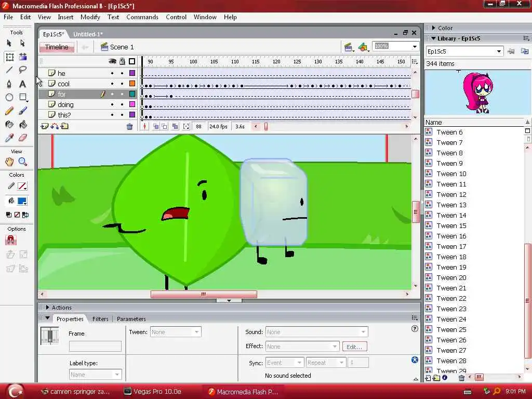Select the Pen tool
Viewport: 532px width, 399px height.
pos(9,84)
